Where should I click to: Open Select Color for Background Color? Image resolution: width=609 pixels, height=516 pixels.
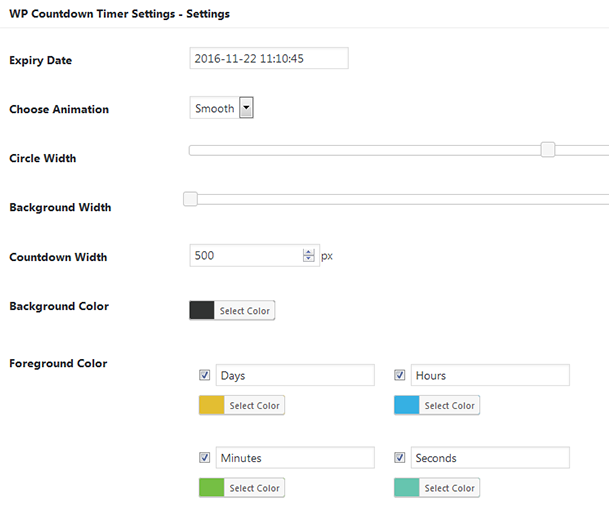click(244, 310)
